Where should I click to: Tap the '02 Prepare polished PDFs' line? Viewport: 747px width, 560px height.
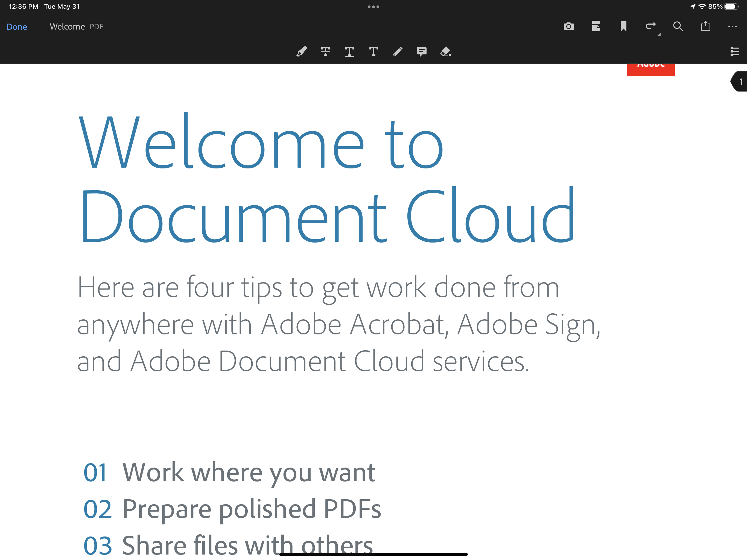pyautogui.click(x=232, y=509)
